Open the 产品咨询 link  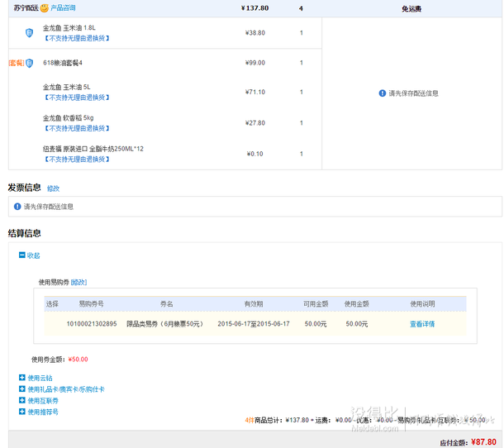pyautogui.click(x=63, y=7)
